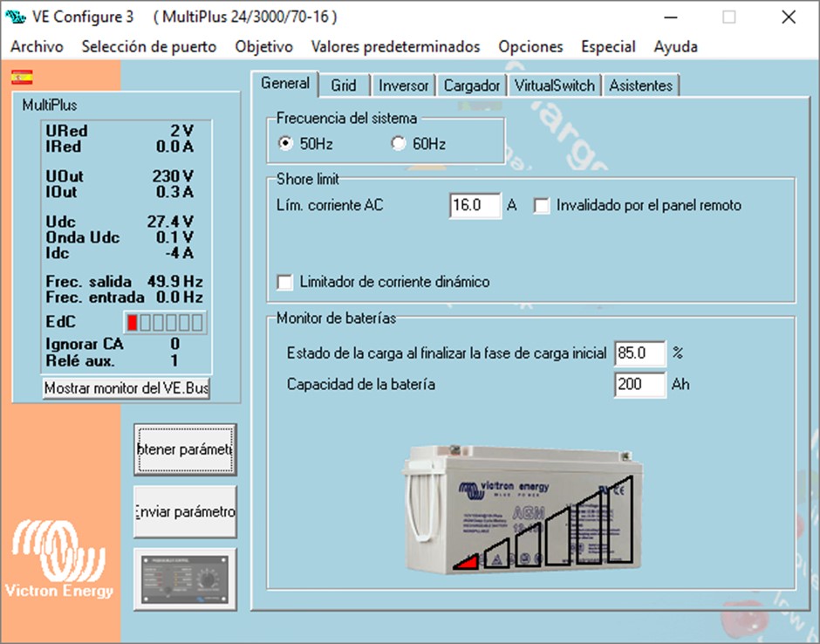Click the URed 2 V reading
The height and width of the screenshot is (644, 820).
tap(120, 131)
